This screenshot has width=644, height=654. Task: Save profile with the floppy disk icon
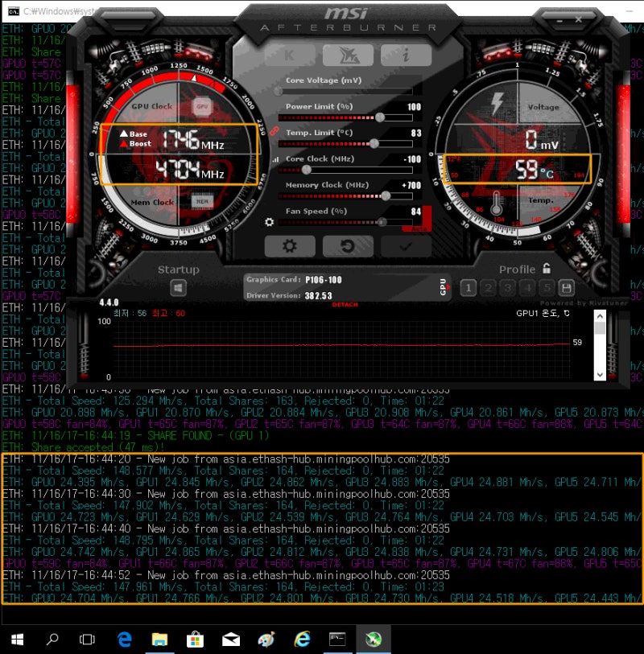click(x=567, y=288)
